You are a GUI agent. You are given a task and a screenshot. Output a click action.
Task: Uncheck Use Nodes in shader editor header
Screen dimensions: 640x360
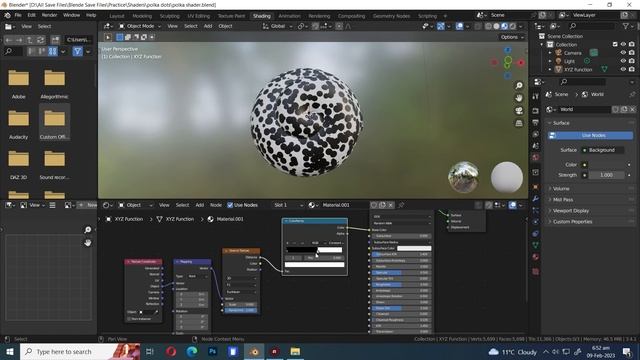230,205
